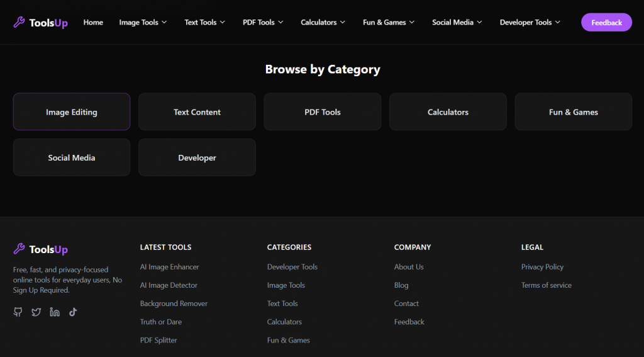Open PDF Splitter footer link

(158, 340)
